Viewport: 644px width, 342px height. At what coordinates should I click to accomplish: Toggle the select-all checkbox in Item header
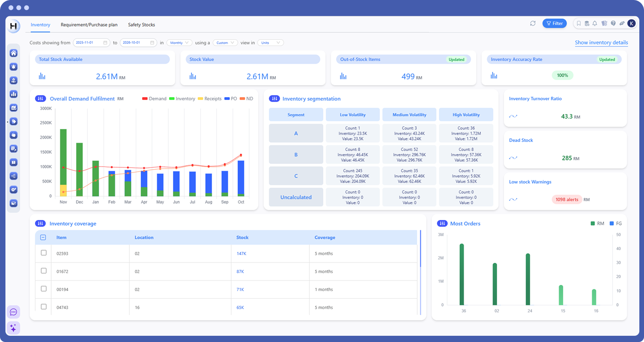(x=43, y=237)
